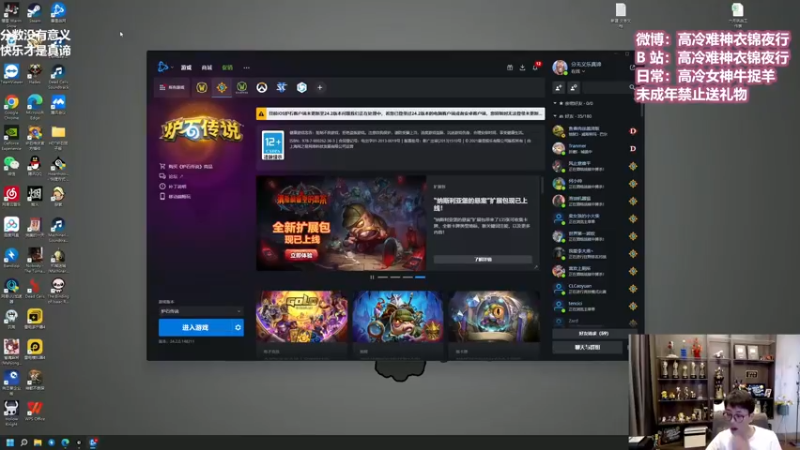The width and height of the screenshot is (800, 450).
Task: Open the WPS Office desktop shortcut
Action: (x=35, y=411)
